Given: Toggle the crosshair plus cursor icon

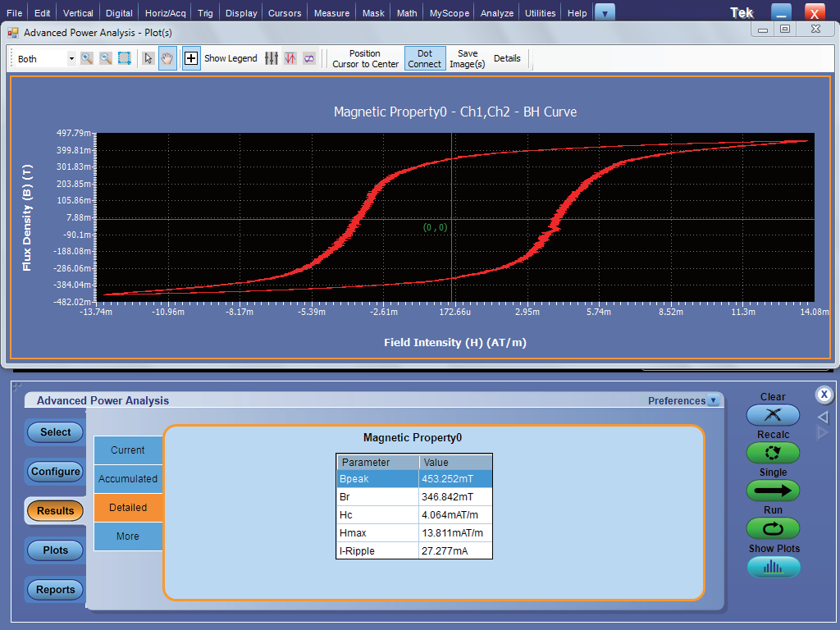Looking at the screenshot, I should pyautogui.click(x=191, y=58).
